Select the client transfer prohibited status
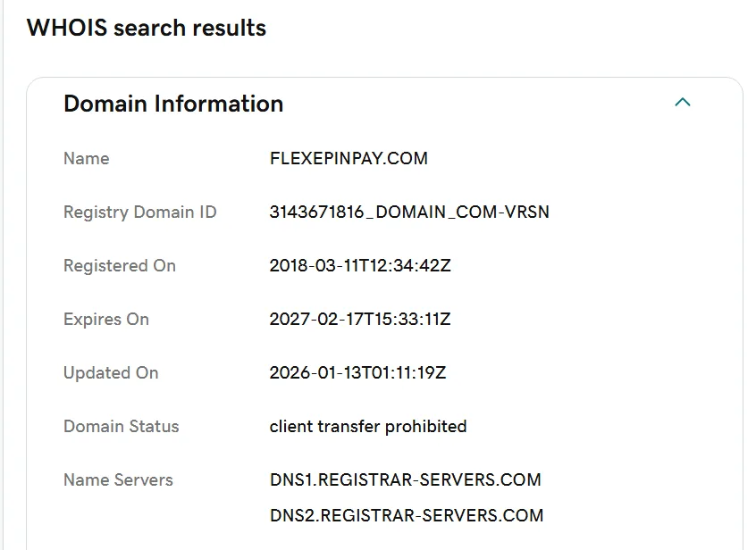The image size is (756, 550). click(x=368, y=426)
